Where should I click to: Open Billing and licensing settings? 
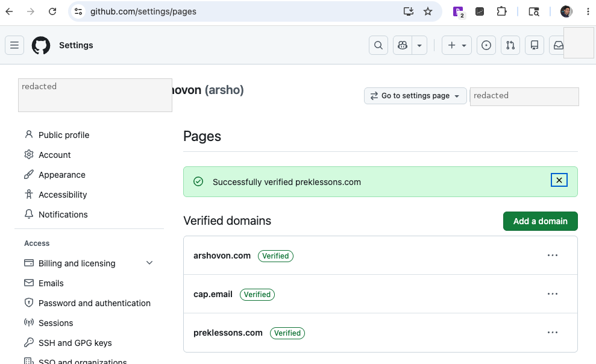tap(77, 263)
